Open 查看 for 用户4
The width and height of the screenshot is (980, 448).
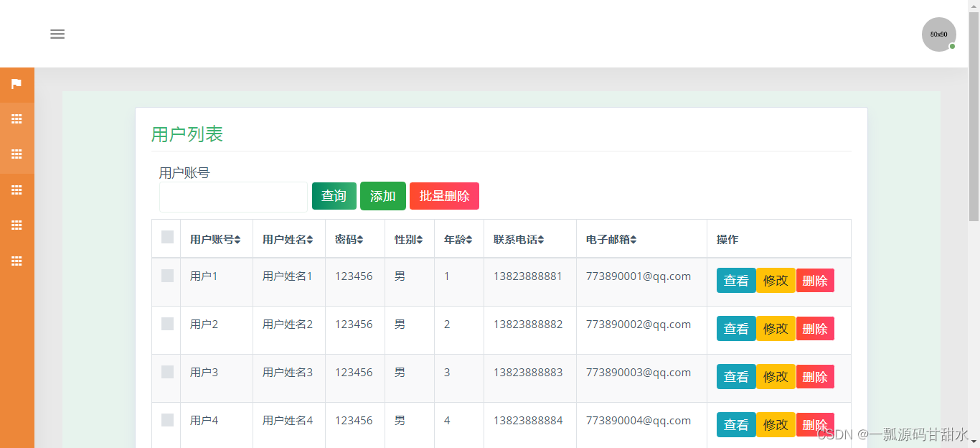click(x=736, y=425)
